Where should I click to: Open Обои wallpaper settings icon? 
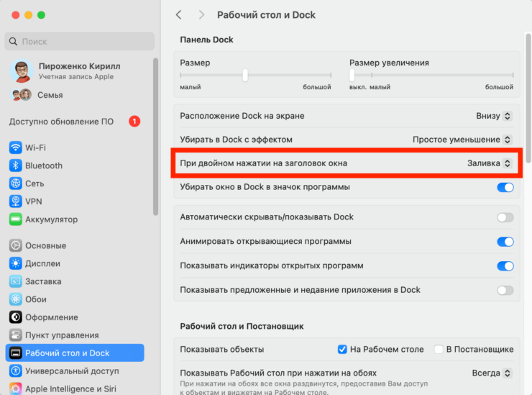(15, 299)
